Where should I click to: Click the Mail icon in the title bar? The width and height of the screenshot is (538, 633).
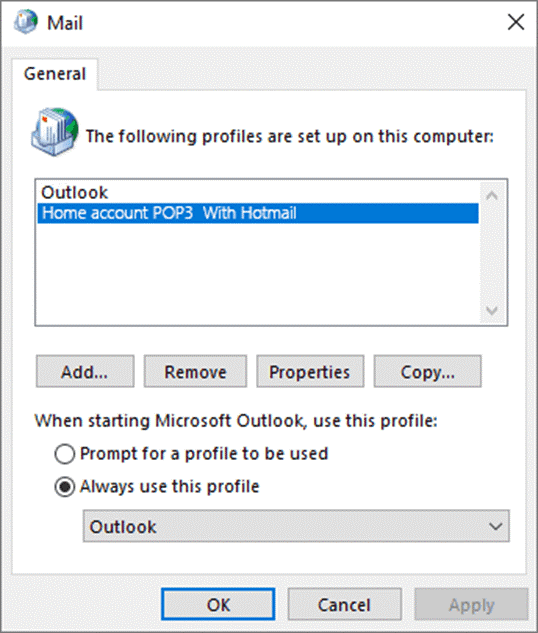coord(26,22)
